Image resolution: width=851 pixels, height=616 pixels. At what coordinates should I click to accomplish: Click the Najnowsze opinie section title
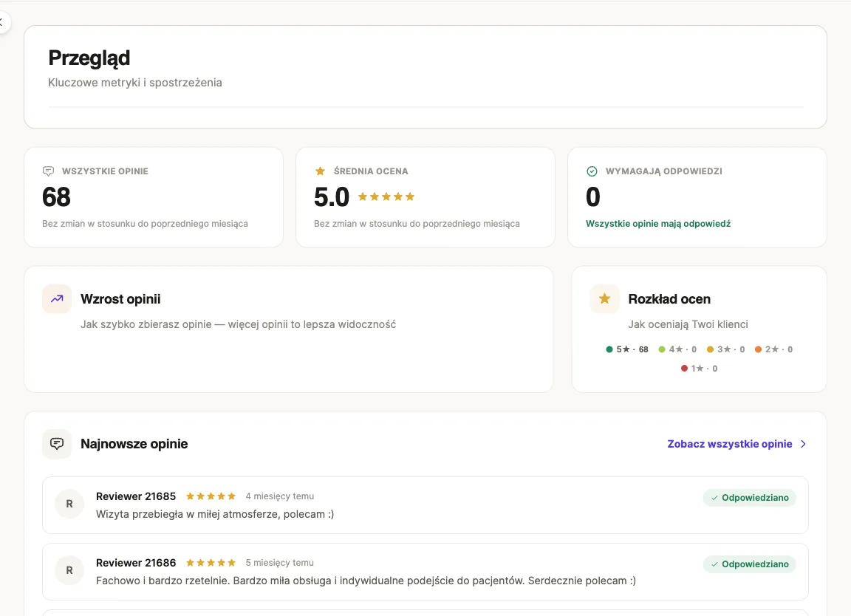(134, 444)
